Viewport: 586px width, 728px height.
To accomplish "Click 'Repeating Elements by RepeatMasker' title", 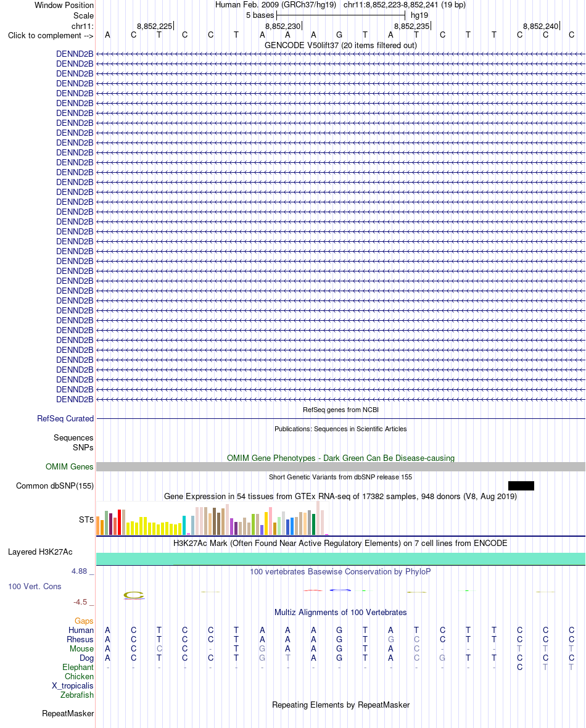I will point(341,705).
